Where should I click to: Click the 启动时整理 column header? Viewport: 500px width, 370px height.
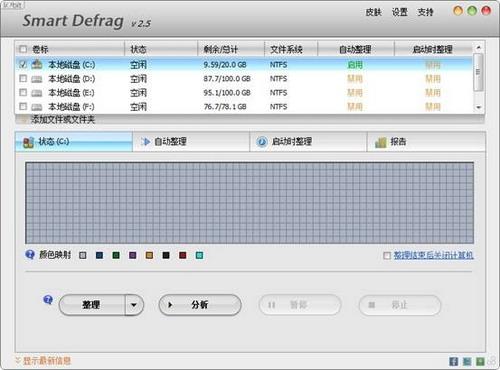[433, 49]
